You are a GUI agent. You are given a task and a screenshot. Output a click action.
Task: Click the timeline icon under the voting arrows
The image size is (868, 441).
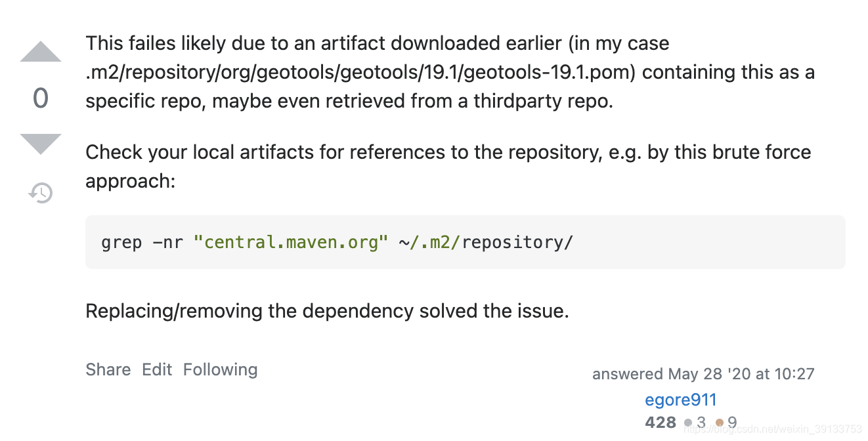pyautogui.click(x=40, y=193)
